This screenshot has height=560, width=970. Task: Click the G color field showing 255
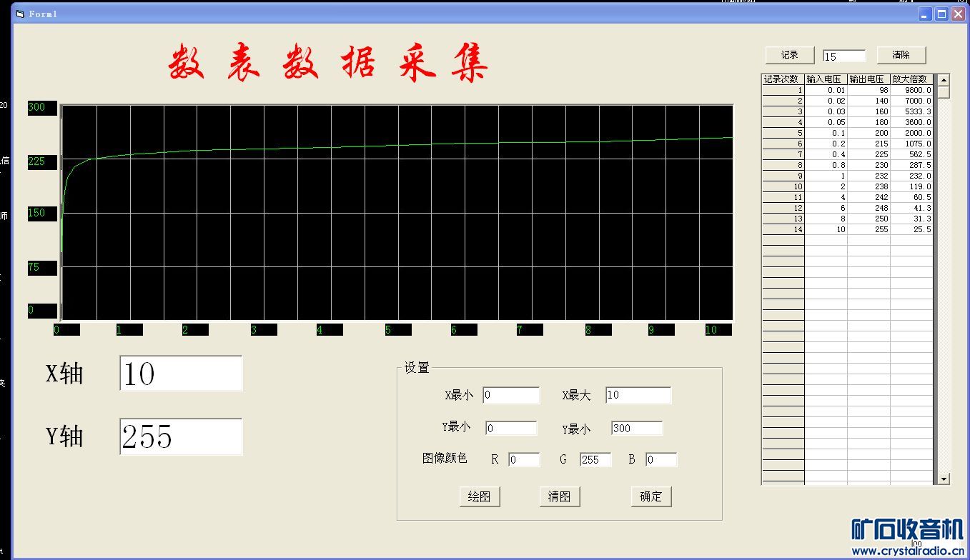pyautogui.click(x=595, y=460)
